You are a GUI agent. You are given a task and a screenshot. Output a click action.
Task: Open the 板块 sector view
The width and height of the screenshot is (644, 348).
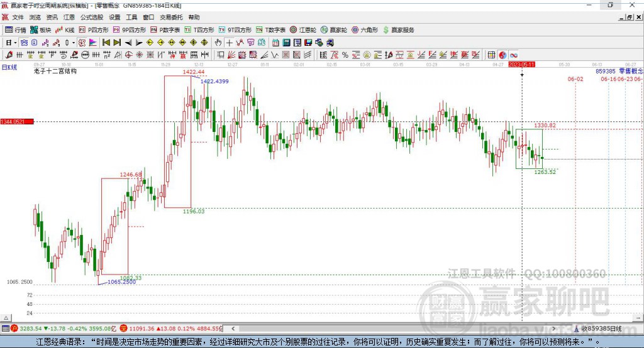pyautogui.click(x=40, y=30)
